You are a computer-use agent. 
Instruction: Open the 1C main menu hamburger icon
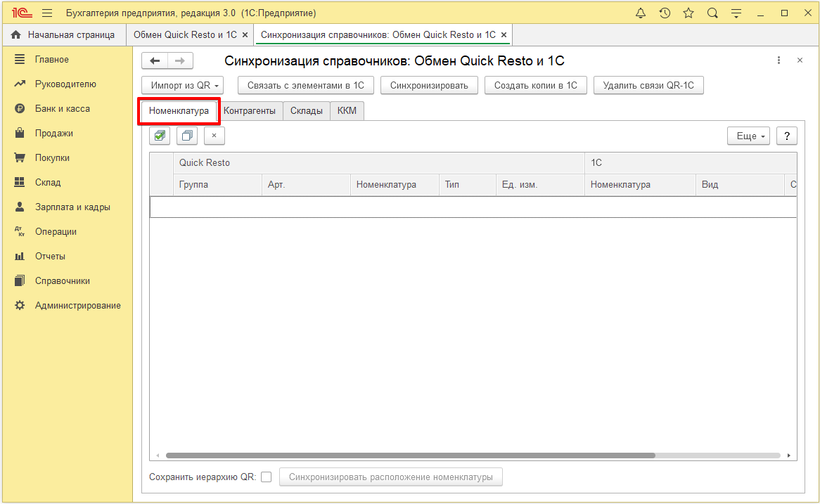click(47, 13)
